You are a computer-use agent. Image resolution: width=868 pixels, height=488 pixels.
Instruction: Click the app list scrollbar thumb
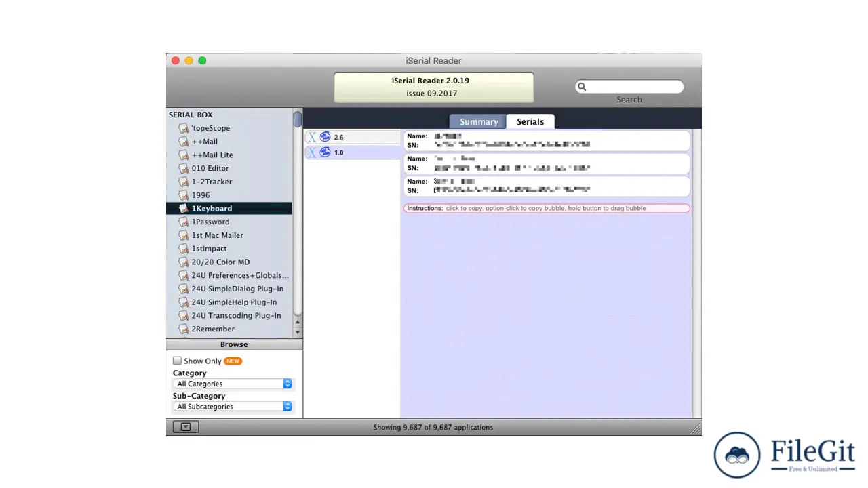pyautogui.click(x=298, y=119)
